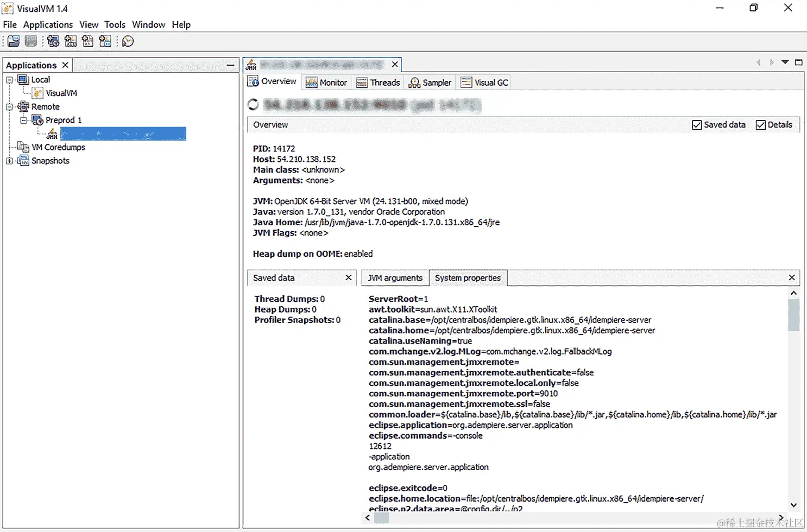Close the JMX connection document tab
The width and height of the screenshot is (807, 532).
pyautogui.click(x=395, y=64)
